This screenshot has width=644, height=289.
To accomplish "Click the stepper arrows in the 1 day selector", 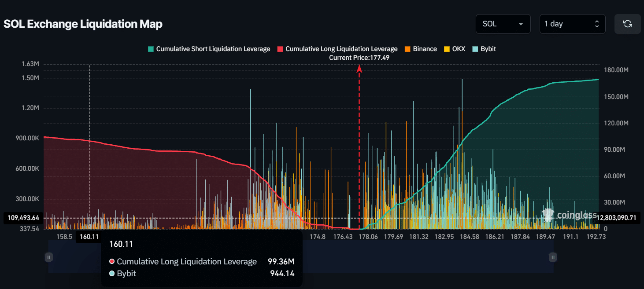I will [x=597, y=24].
